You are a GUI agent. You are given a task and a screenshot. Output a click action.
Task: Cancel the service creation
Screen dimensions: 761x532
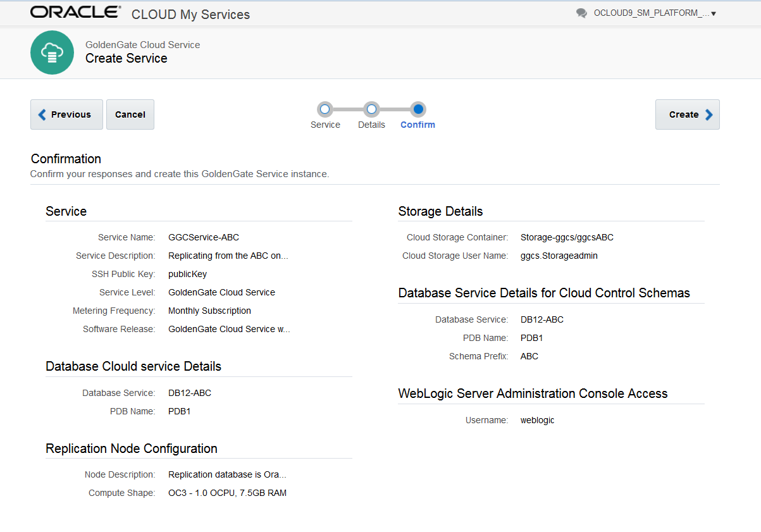point(130,114)
